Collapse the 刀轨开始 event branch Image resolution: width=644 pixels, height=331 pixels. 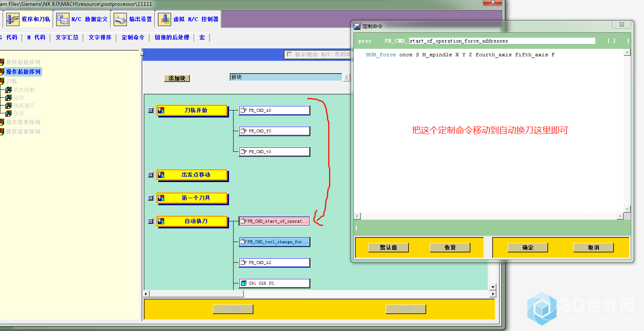[x=151, y=110]
